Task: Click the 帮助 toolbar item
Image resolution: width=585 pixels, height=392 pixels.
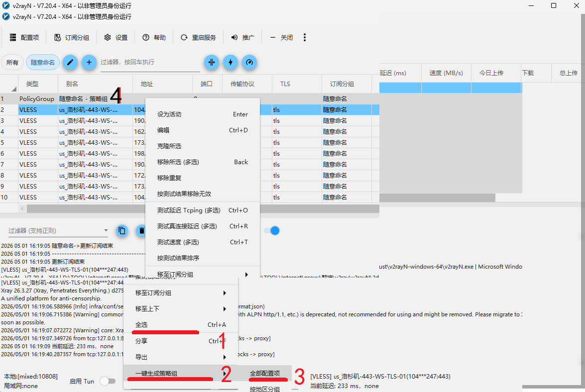Action: [154, 38]
